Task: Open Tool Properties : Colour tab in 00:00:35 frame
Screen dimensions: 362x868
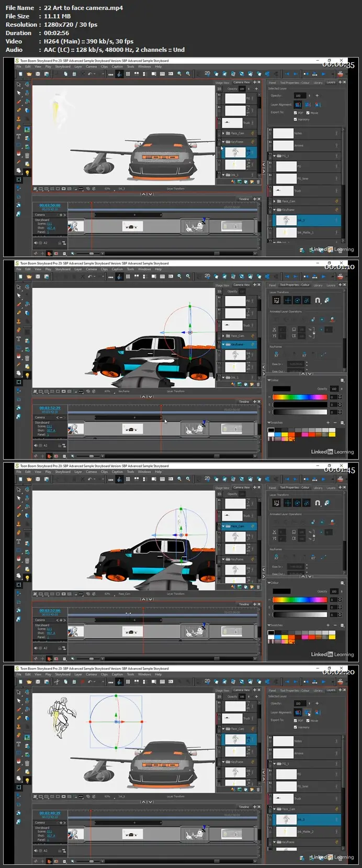Action: (x=295, y=83)
